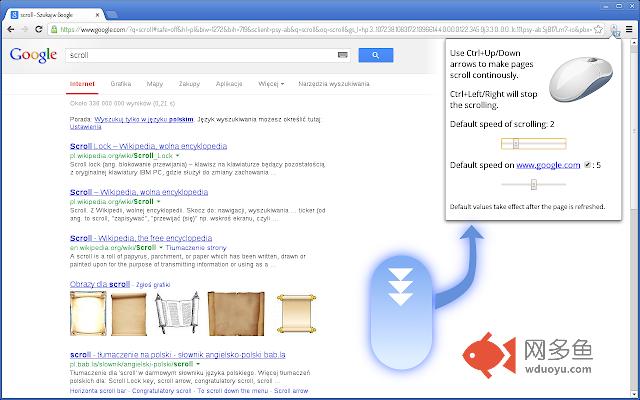This screenshot has width=640, height=400.
Task: Switch to the Zakupy tab
Action: [x=189, y=84]
